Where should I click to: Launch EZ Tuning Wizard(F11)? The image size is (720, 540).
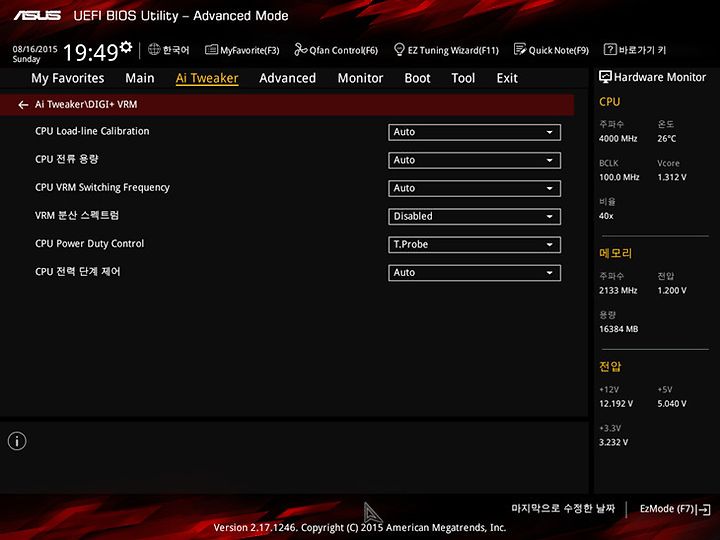[x=446, y=50]
